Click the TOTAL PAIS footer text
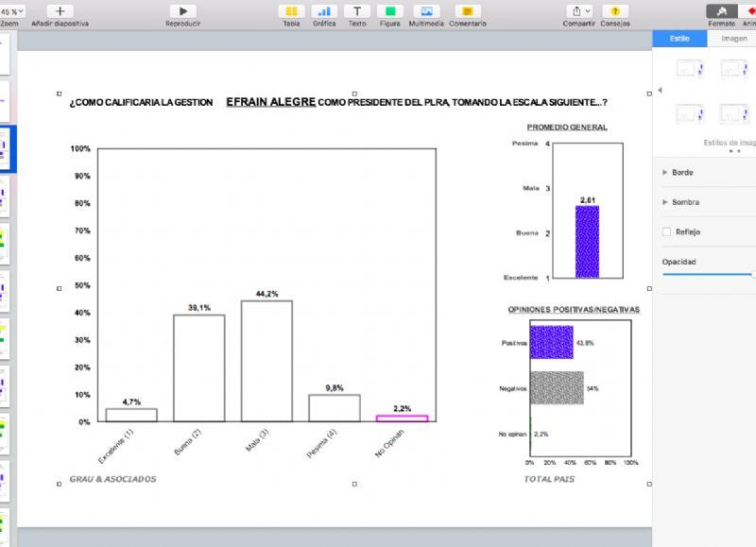Viewport: 756px width, 547px height. click(549, 479)
